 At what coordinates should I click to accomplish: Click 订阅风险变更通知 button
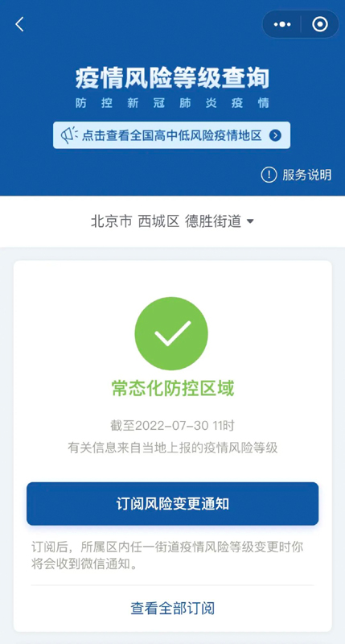tap(172, 504)
